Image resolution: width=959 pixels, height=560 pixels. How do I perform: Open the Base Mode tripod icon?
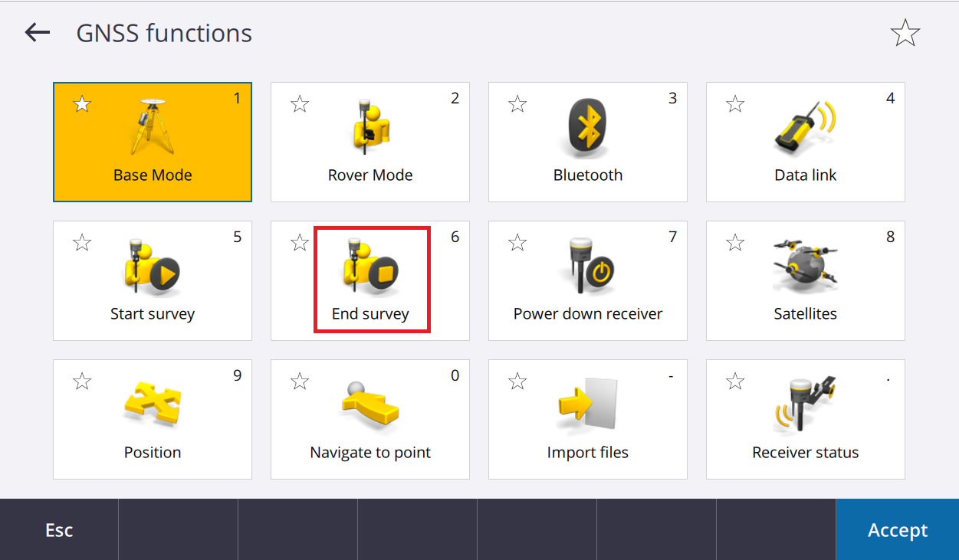tap(153, 127)
